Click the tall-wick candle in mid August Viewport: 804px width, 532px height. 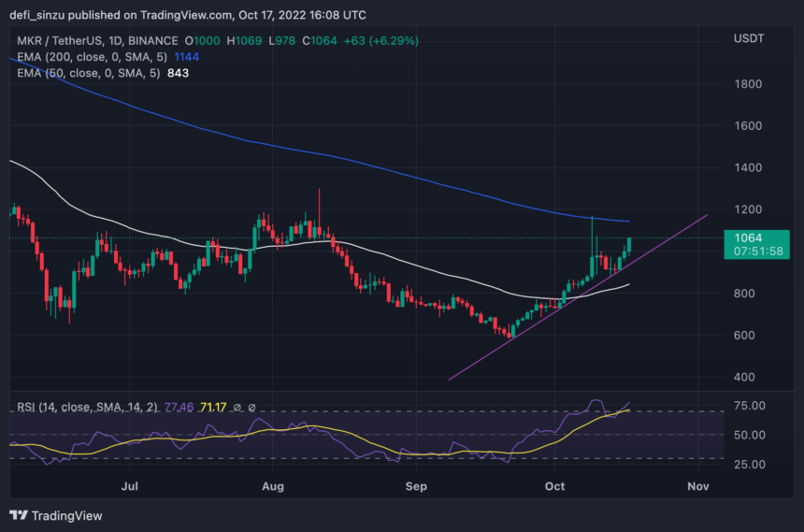click(x=319, y=210)
